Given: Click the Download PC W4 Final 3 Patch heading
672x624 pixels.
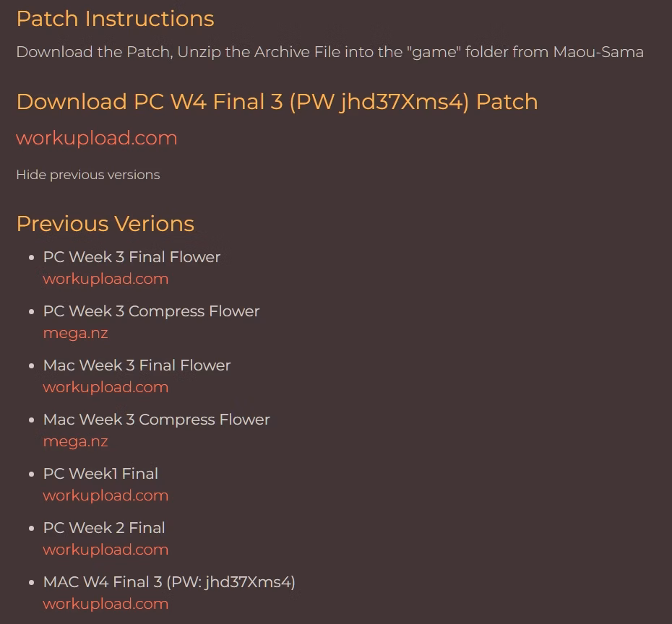Looking at the screenshot, I should click(277, 102).
